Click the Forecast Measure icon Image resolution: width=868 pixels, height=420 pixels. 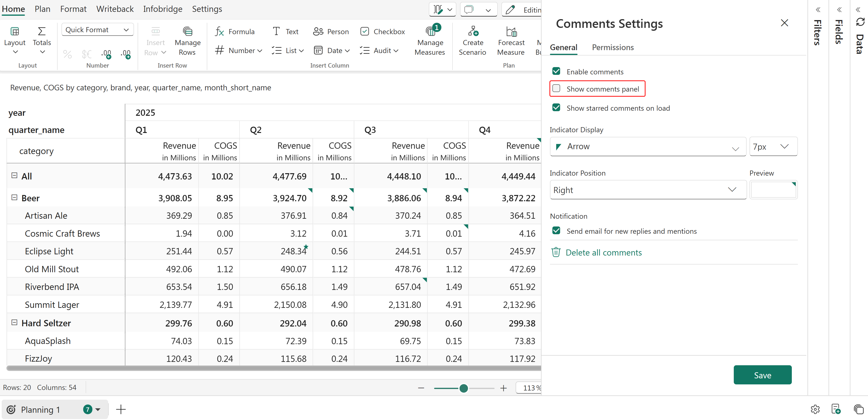[511, 32]
